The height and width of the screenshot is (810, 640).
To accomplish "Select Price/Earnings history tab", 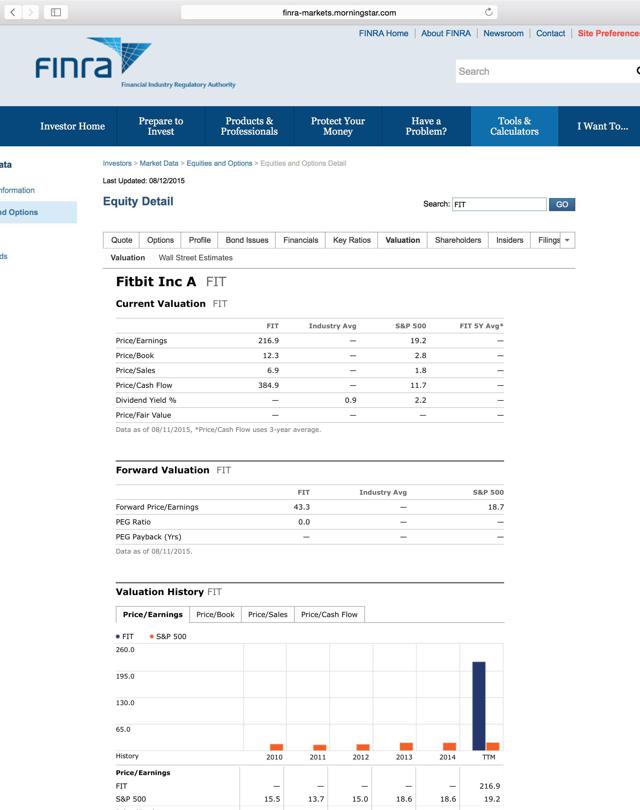I will [x=152, y=614].
